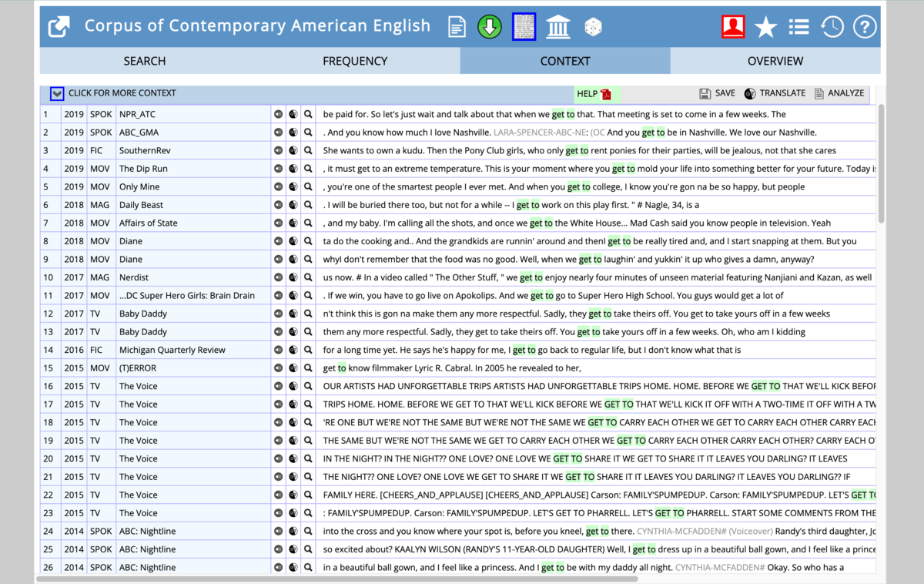Image resolution: width=924 pixels, height=584 pixels.
Task: Click the save floppy disk icon
Action: point(705,93)
